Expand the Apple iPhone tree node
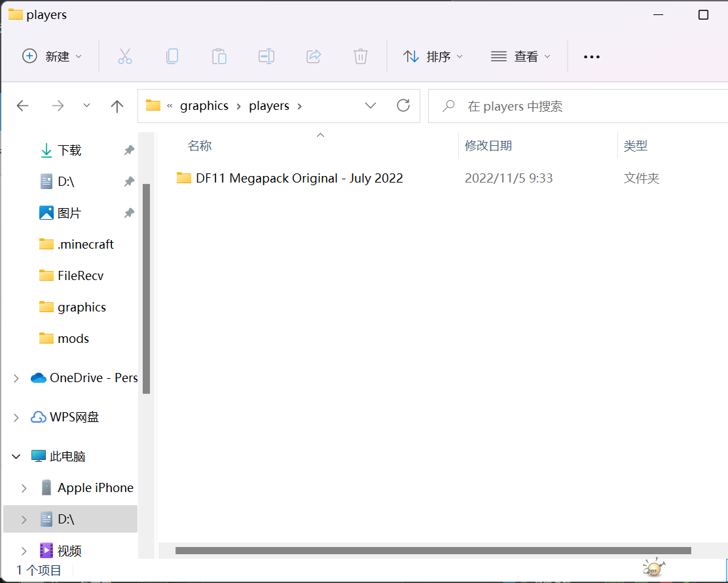This screenshot has height=583, width=728. pos(24,488)
